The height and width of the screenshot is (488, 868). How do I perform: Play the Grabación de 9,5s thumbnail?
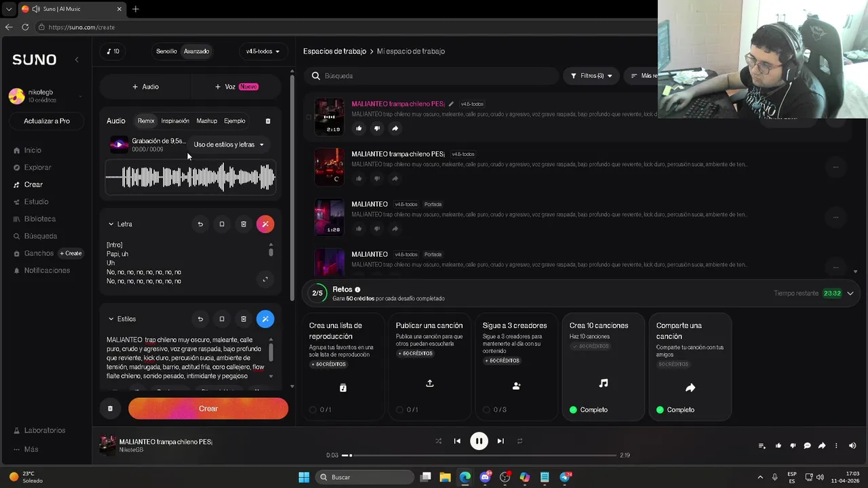pyautogui.click(x=119, y=144)
